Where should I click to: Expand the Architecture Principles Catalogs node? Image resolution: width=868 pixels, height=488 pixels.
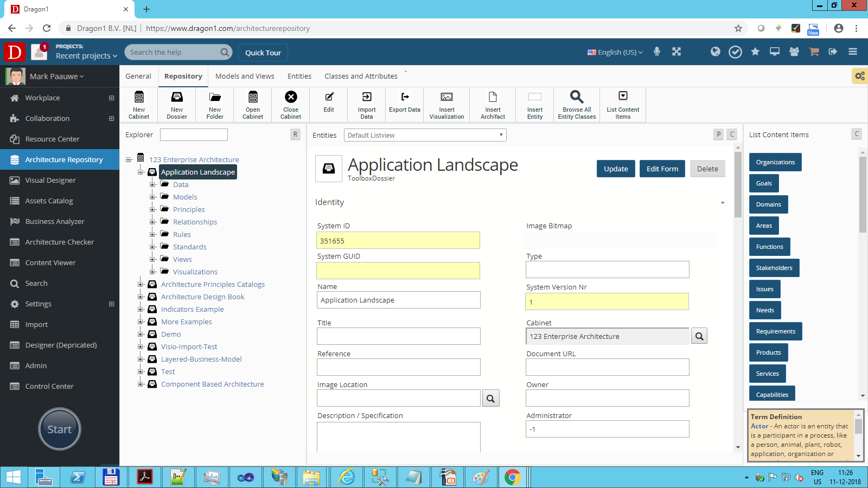[x=141, y=285]
